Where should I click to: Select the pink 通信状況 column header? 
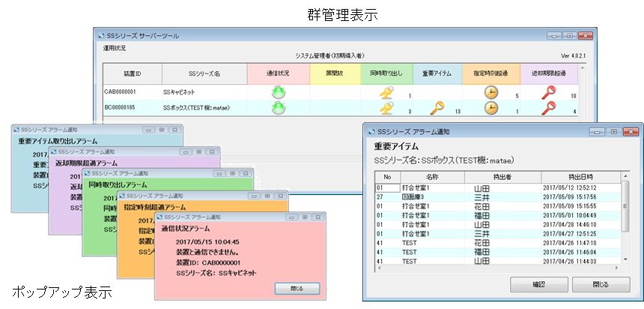click(x=278, y=74)
